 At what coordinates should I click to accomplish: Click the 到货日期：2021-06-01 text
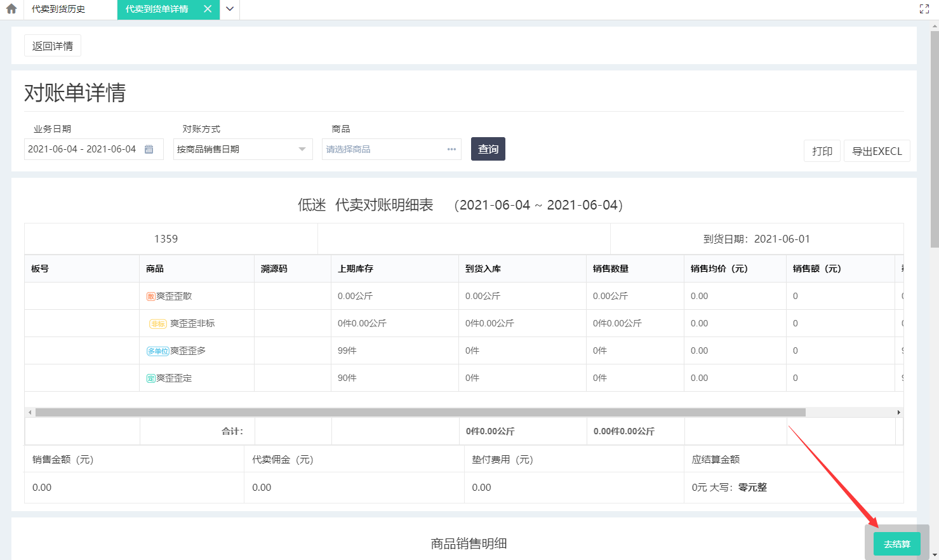click(x=757, y=239)
